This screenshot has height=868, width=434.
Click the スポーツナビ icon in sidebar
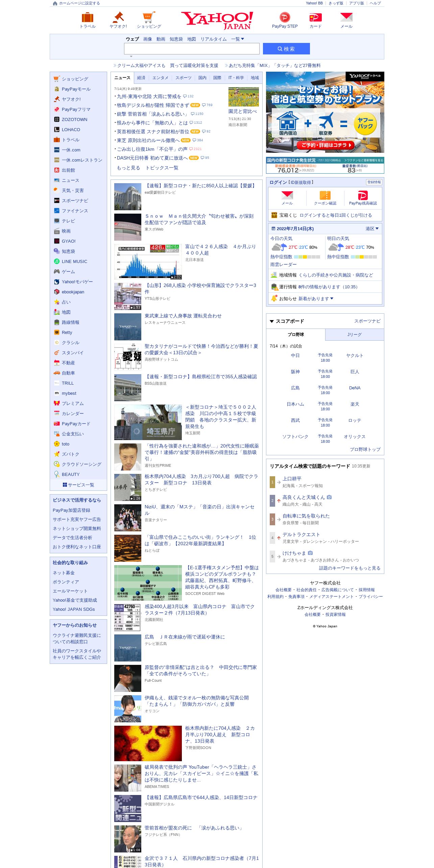pyautogui.click(x=57, y=200)
